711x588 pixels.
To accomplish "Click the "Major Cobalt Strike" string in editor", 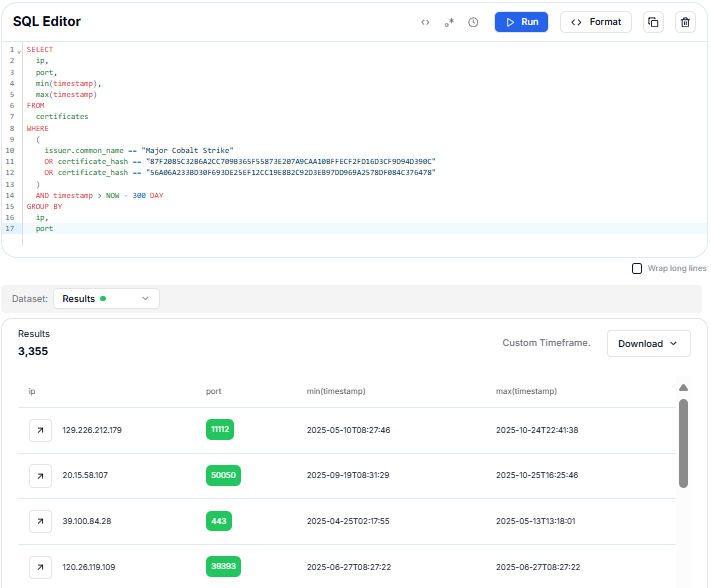I will tap(187, 151).
